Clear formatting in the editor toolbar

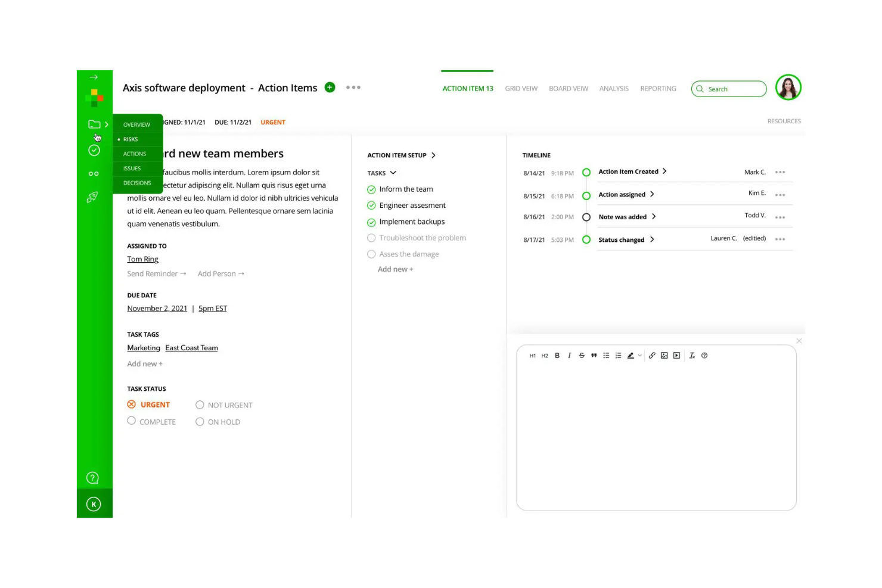(692, 356)
